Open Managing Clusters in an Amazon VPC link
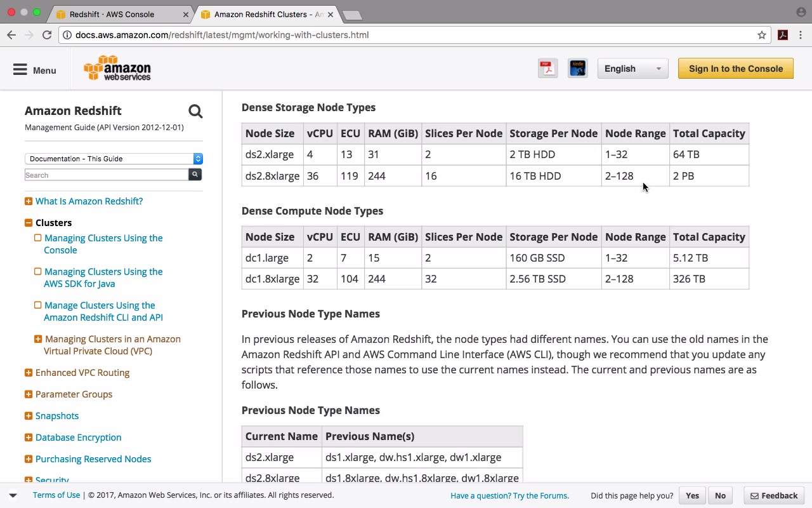The width and height of the screenshot is (812, 508). (x=112, y=345)
